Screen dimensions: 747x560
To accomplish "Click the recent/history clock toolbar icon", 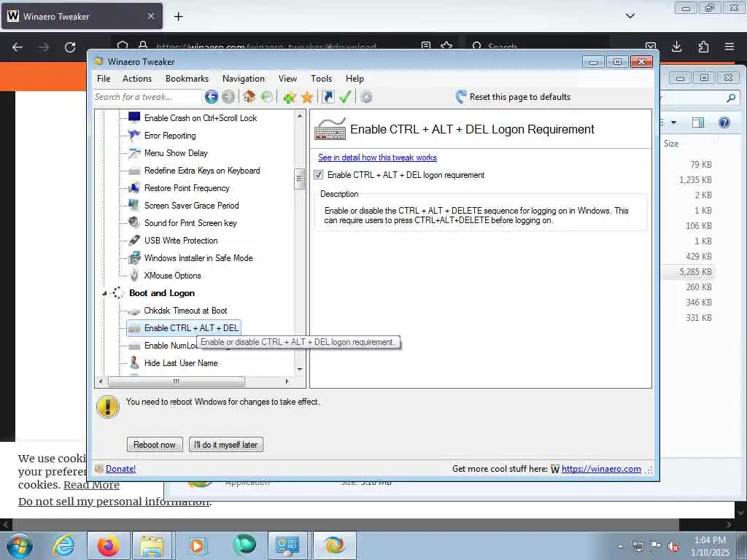I will (x=267, y=97).
